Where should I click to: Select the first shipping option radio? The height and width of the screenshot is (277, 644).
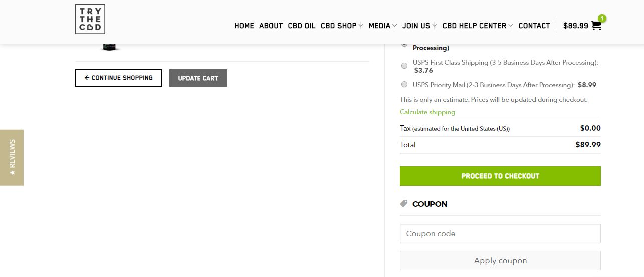pos(404,45)
